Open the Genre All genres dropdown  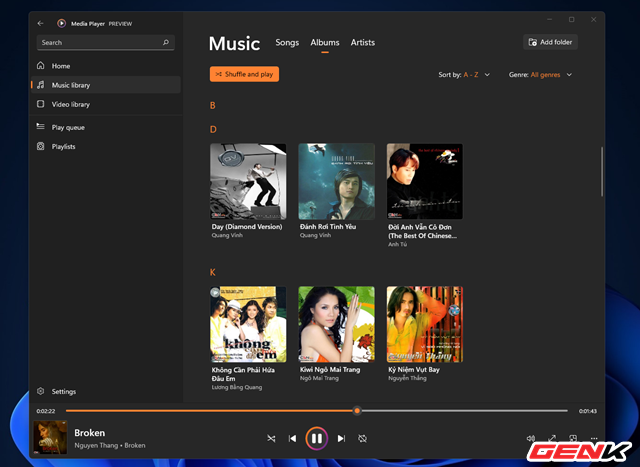click(540, 75)
